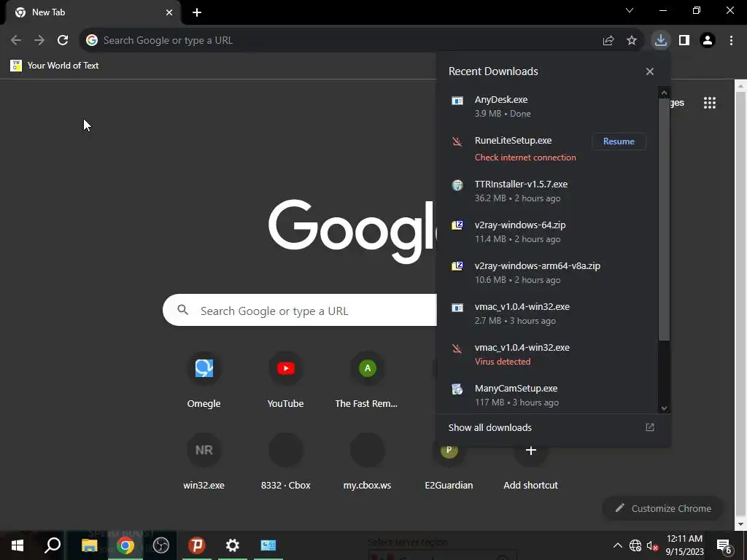
Task: Open File Explorer from taskbar
Action: click(x=89, y=545)
